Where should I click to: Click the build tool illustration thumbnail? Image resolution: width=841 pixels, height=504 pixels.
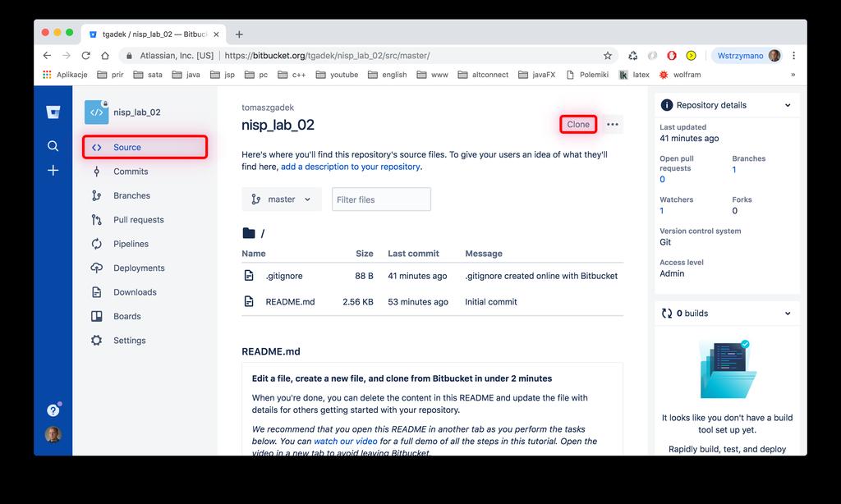(x=728, y=369)
